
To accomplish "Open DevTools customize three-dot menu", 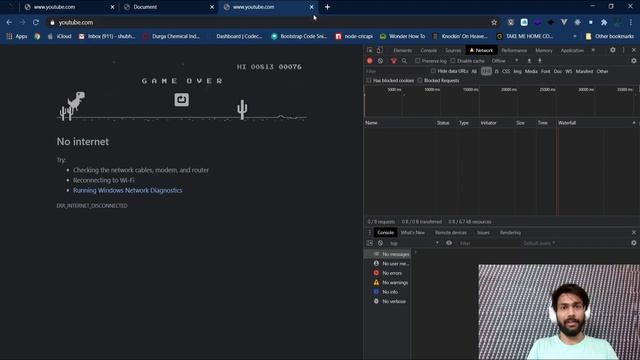I will [623, 50].
